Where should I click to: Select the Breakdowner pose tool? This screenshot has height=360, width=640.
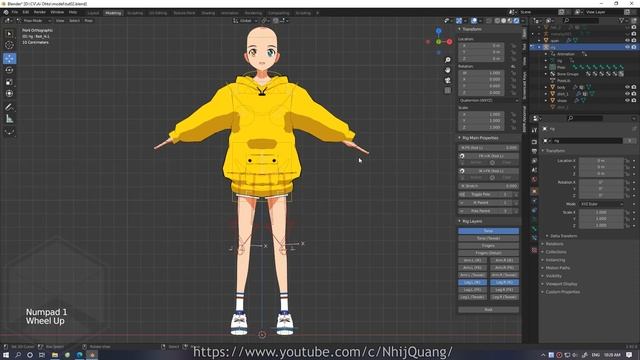9,132
